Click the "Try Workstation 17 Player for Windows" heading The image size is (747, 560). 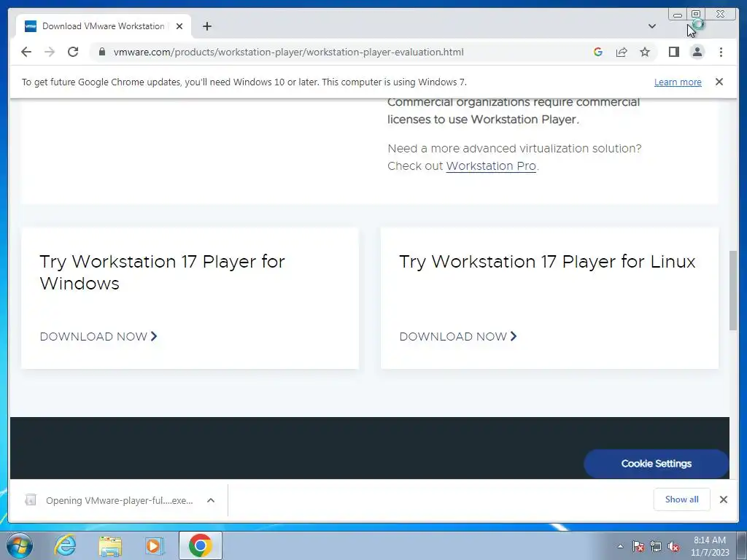click(162, 272)
